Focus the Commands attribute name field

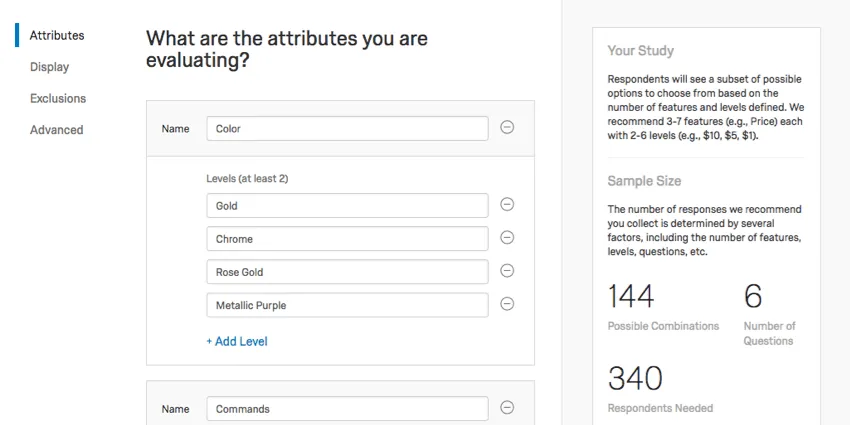coord(347,408)
